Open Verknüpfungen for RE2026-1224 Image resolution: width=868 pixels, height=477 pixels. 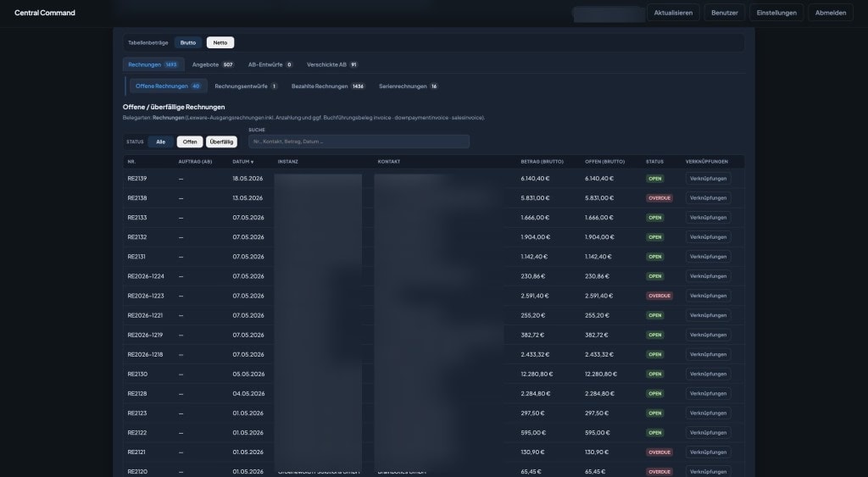708,276
